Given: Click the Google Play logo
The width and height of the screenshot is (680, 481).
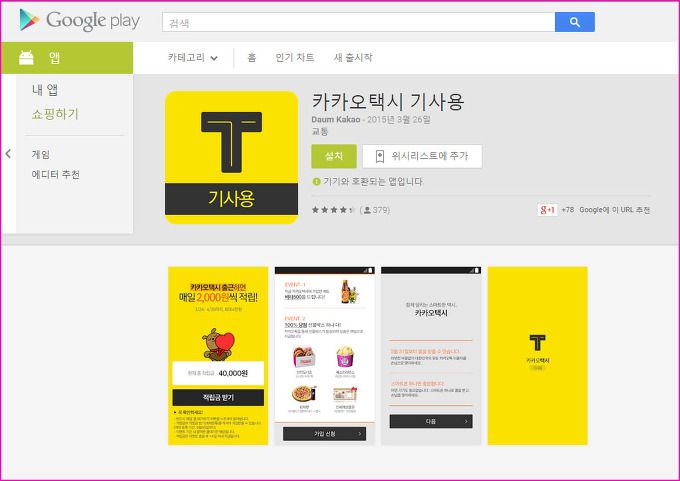Looking at the screenshot, I should point(80,20).
